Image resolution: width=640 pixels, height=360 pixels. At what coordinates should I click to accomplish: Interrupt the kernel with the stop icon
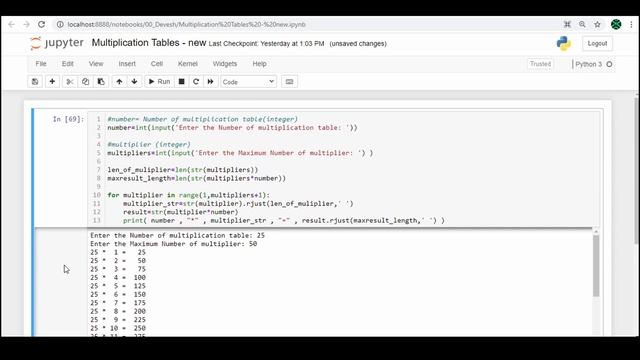click(x=182, y=82)
